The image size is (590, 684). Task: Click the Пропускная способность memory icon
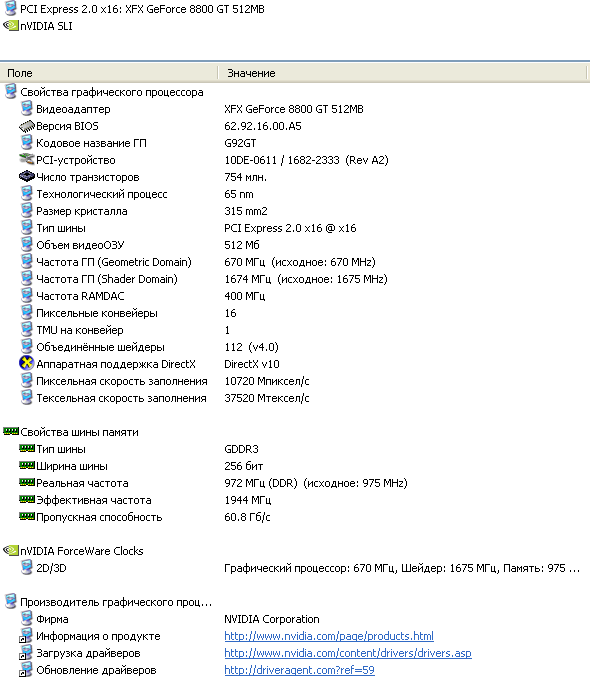click(27, 516)
